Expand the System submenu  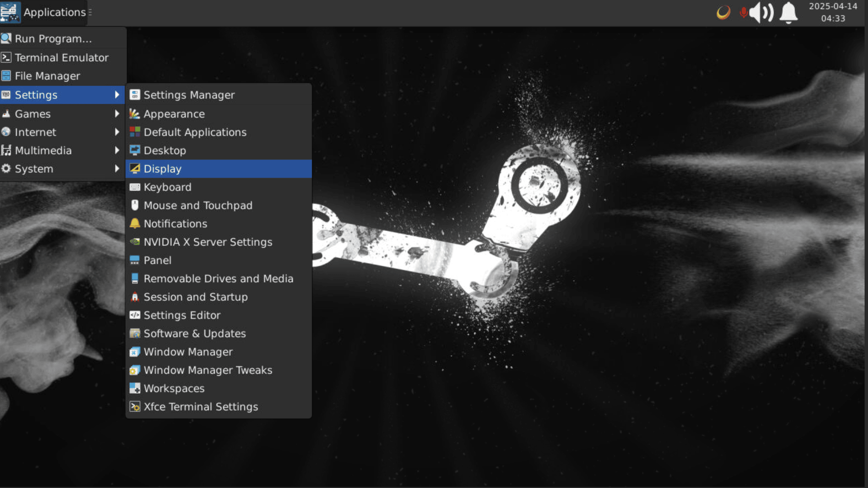34,168
